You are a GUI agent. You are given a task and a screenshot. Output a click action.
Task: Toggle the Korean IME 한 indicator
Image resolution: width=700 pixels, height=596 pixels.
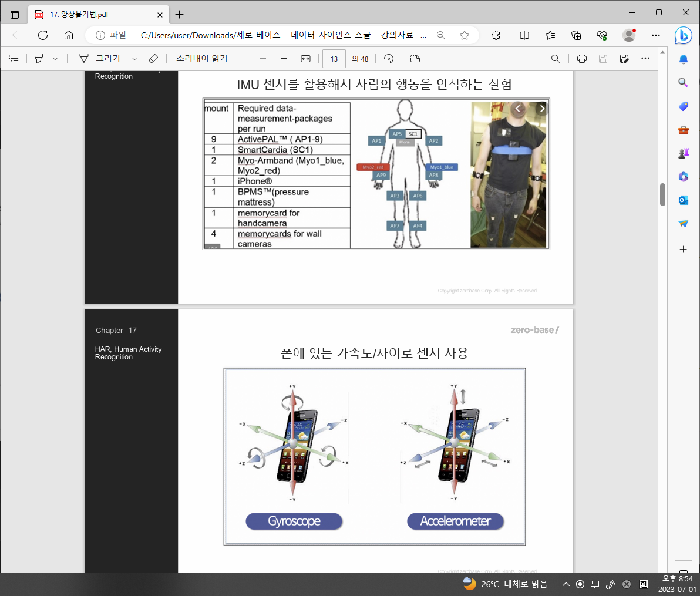(x=643, y=584)
